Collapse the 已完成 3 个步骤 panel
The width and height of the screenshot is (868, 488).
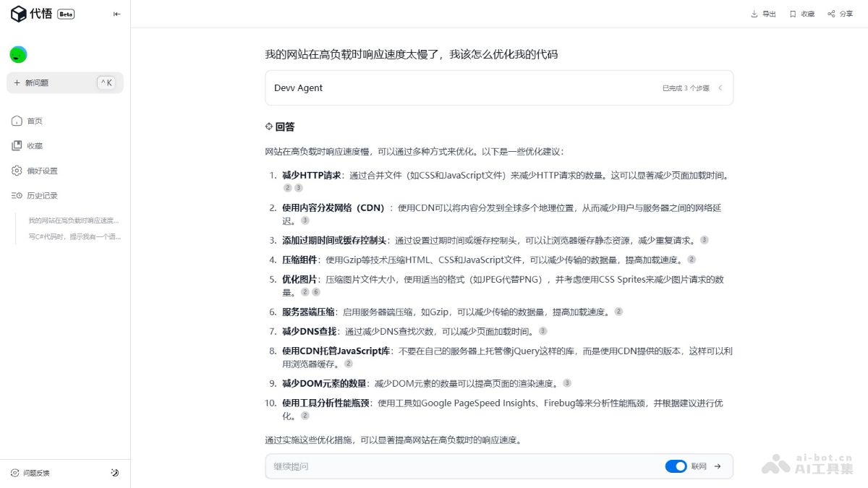click(688, 87)
